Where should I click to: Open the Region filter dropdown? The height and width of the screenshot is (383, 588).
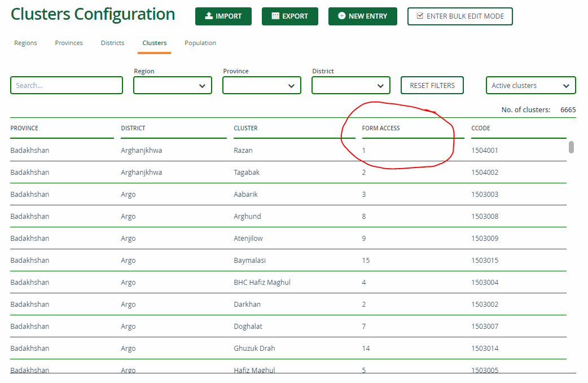coord(172,85)
